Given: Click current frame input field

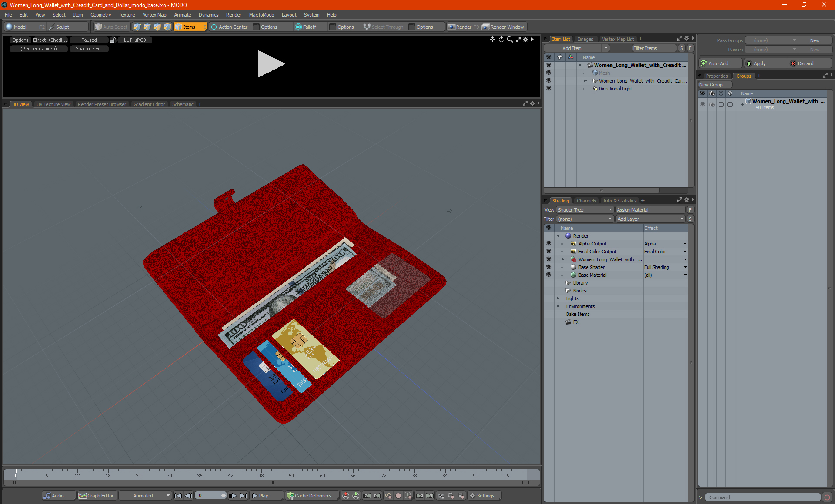Looking at the screenshot, I should tap(209, 496).
